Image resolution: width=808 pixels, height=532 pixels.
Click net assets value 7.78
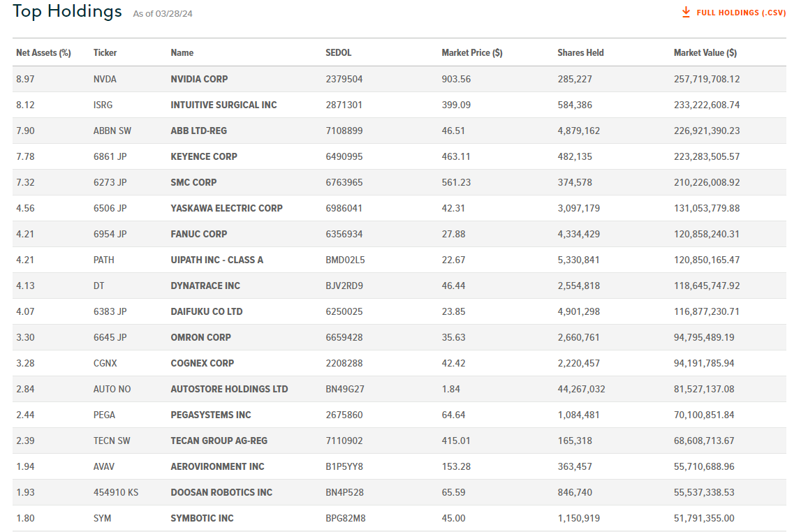click(25, 156)
